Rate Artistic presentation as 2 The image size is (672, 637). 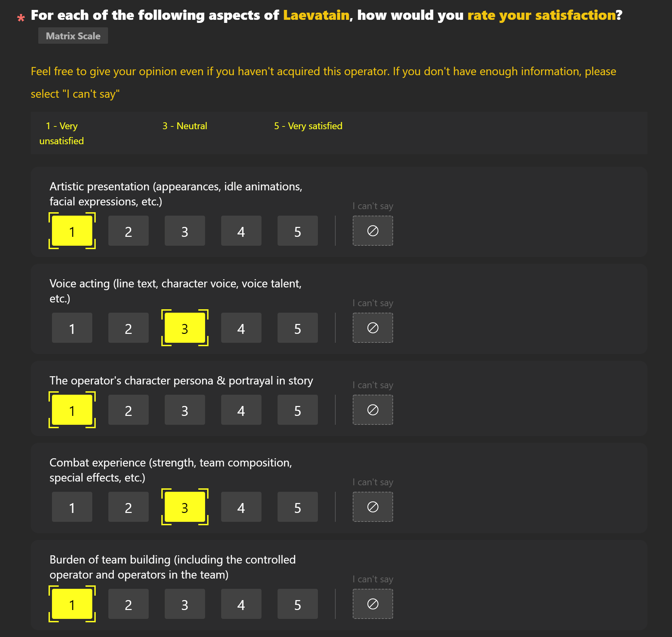pyautogui.click(x=128, y=231)
